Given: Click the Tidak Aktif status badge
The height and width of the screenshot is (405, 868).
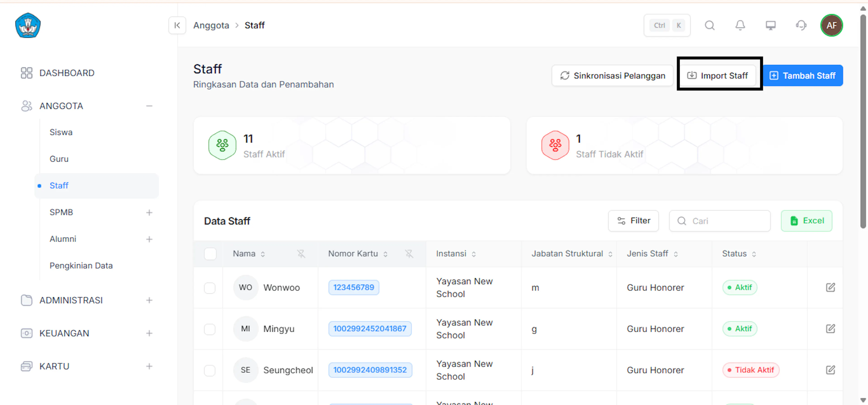Looking at the screenshot, I should coord(751,370).
